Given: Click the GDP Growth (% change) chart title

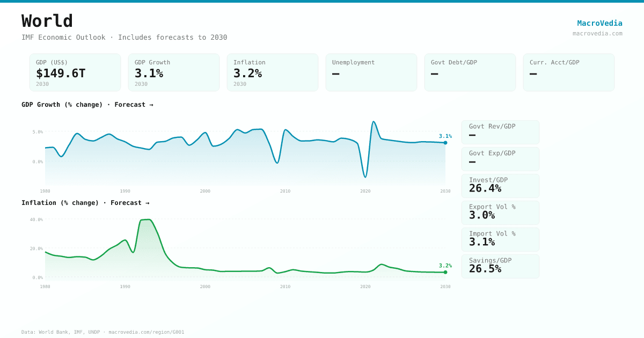Looking at the screenshot, I should tap(87, 105).
